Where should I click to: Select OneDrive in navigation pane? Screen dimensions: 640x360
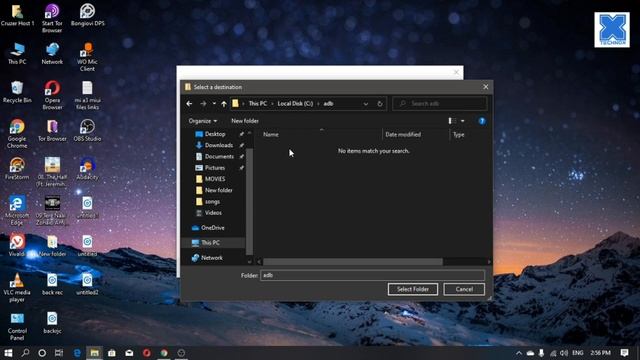pyautogui.click(x=213, y=228)
